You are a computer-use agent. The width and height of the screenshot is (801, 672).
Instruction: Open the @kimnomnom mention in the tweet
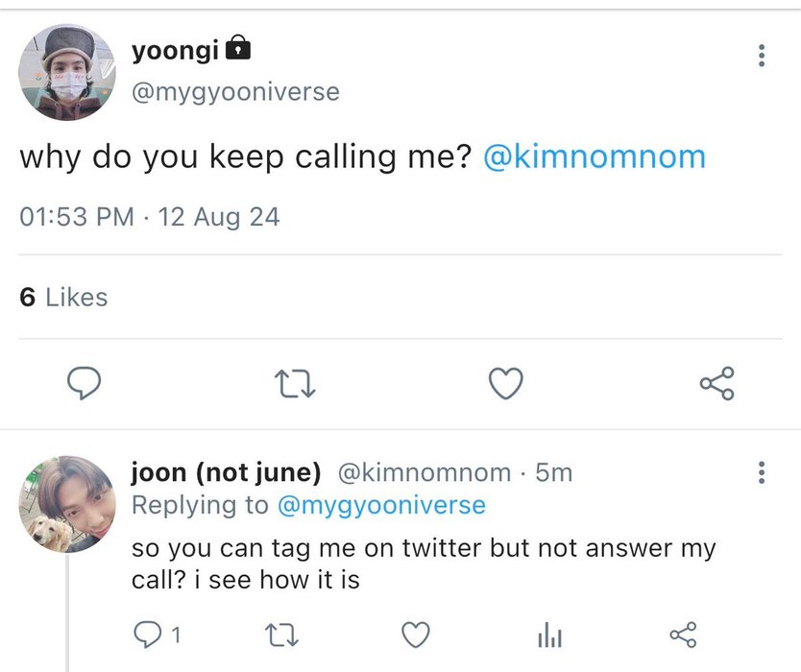595,156
